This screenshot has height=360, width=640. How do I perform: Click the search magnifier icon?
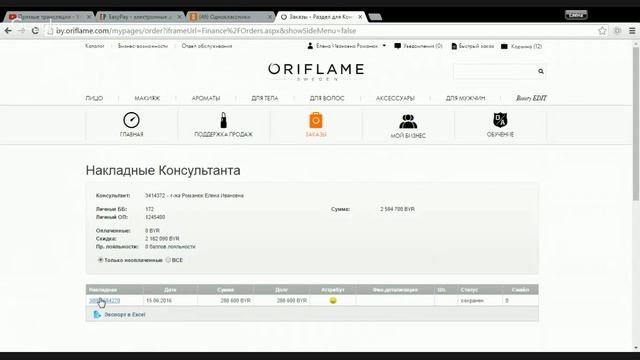[x=541, y=71]
